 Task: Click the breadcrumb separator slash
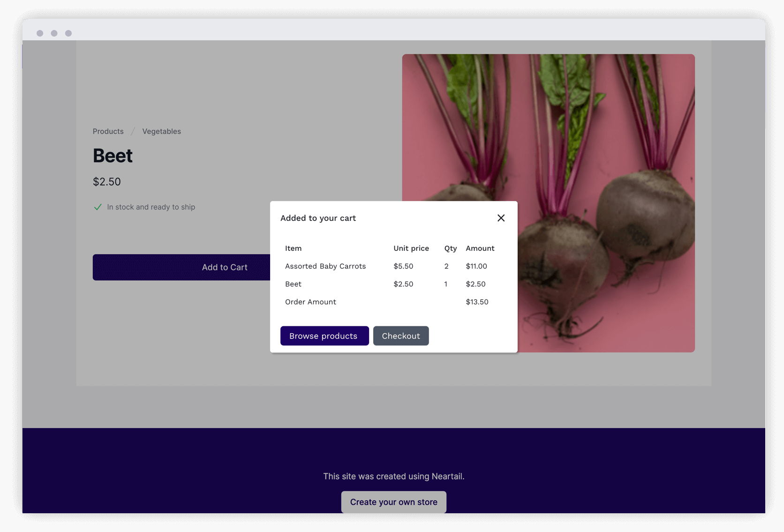coord(133,131)
